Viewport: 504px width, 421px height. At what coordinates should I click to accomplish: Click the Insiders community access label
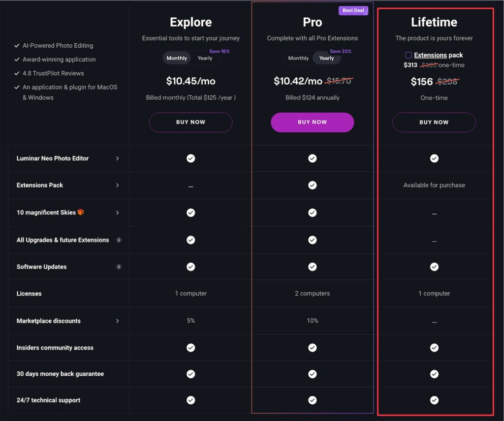pyautogui.click(x=55, y=348)
